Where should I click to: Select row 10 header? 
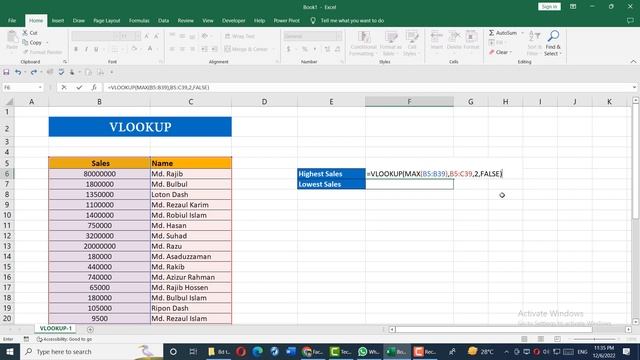(x=7, y=215)
